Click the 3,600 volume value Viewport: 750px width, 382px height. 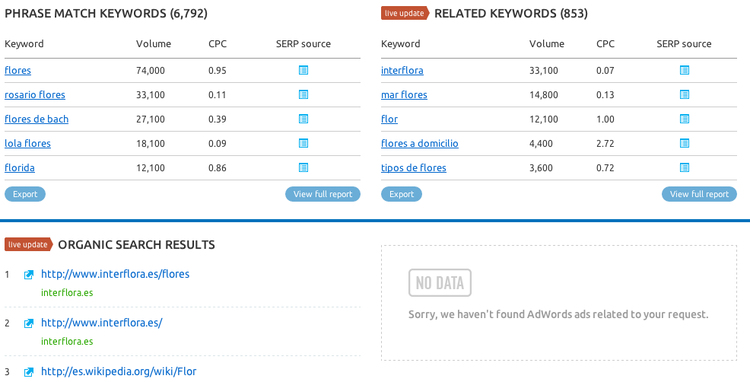(541, 168)
